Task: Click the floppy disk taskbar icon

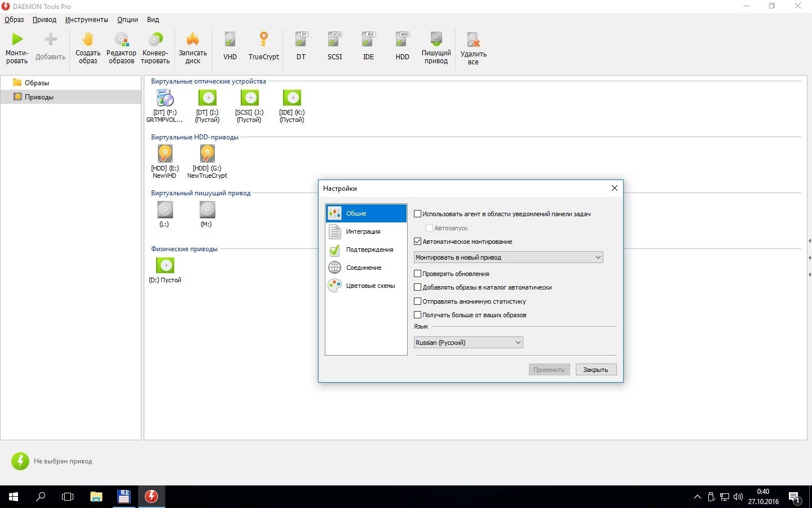Action: coord(123,497)
